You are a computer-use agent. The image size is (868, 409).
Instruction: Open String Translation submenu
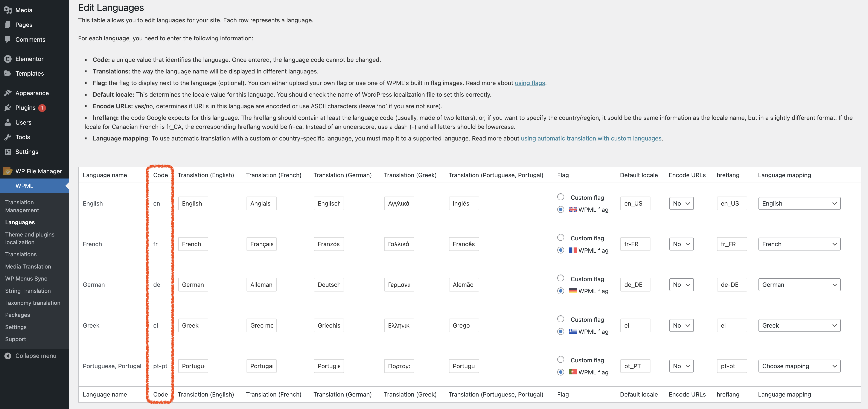coord(28,291)
